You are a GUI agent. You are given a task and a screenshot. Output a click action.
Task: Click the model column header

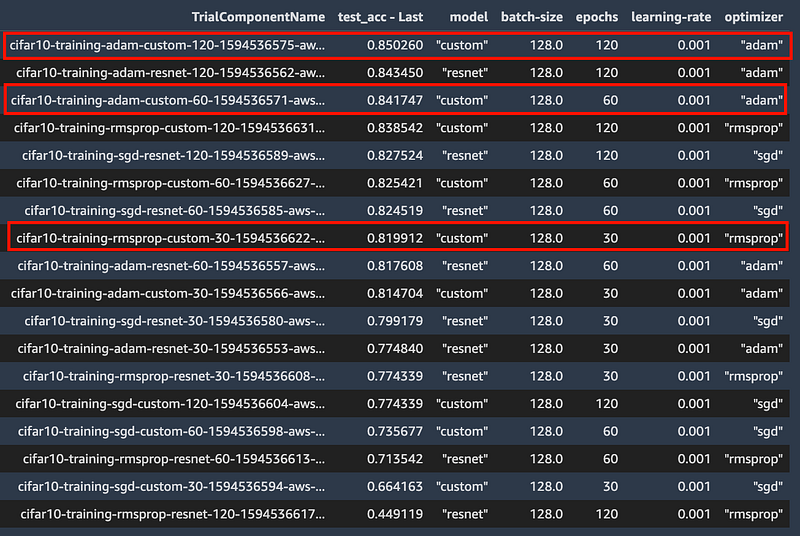click(x=469, y=17)
